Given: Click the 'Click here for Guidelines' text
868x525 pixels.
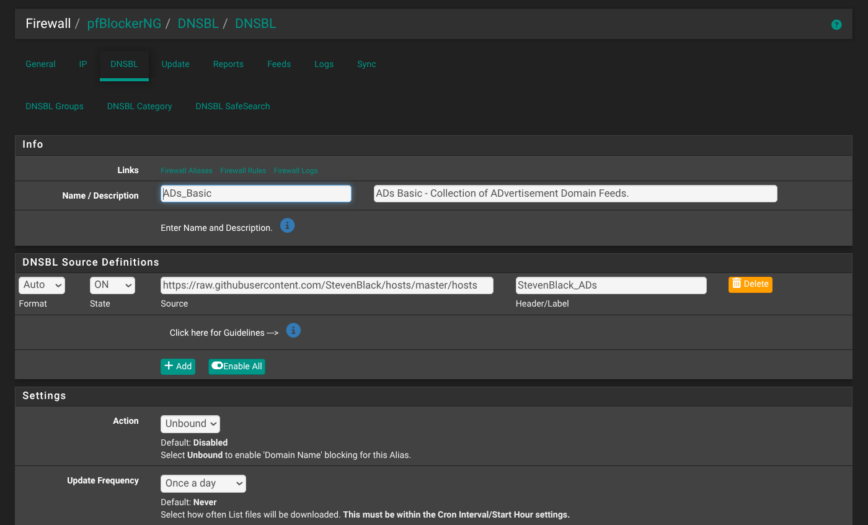Looking at the screenshot, I should click(x=224, y=333).
